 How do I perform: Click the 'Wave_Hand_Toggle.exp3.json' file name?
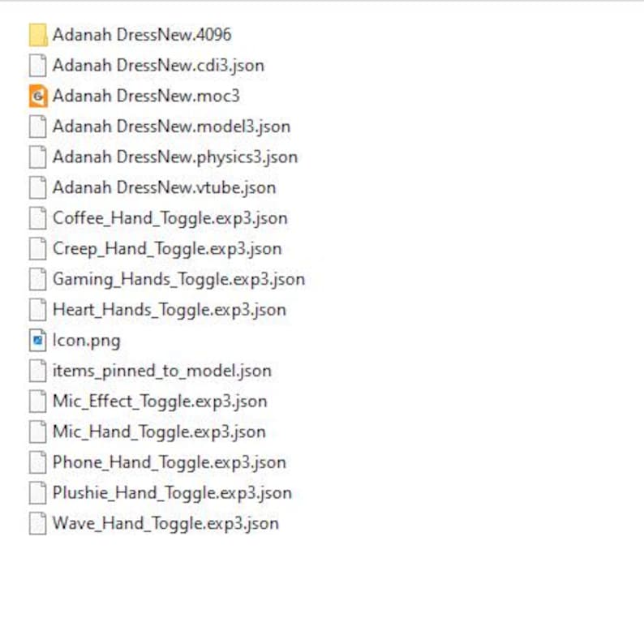point(166,524)
